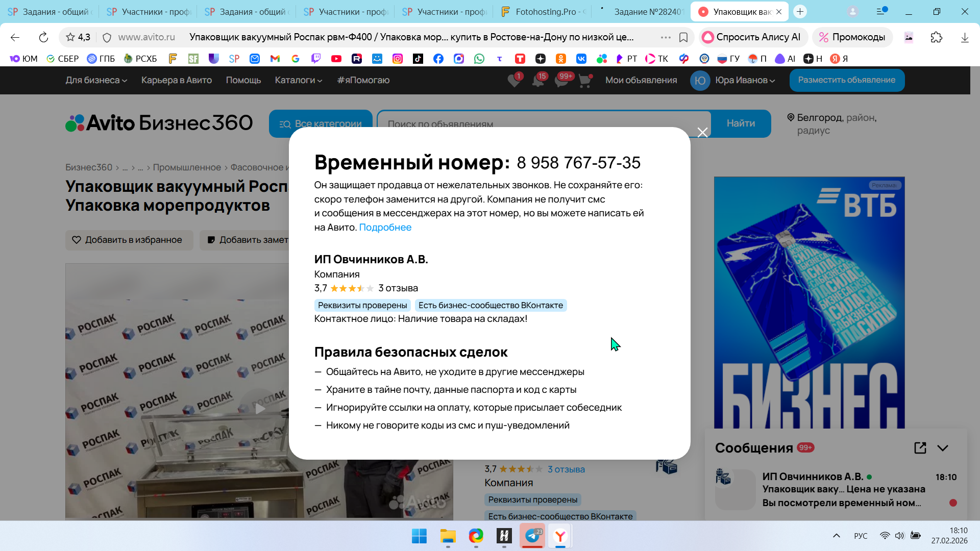Screen dimensions: 980x551
Task: Collapse the Messages widget with the chevron
Action: [x=943, y=448]
